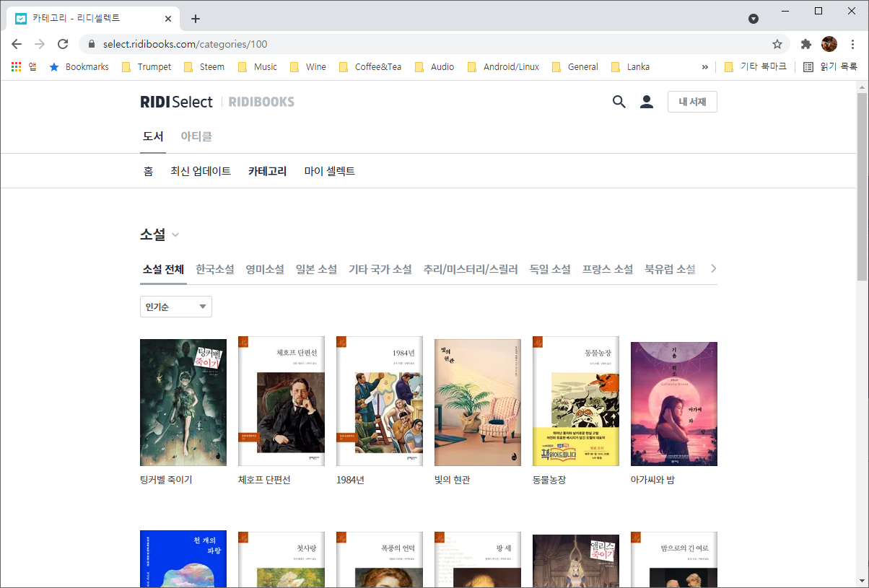Screen dimensions: 869x588
Task: Open the 폭풍의 언덕 book cover
Action: [380, 560]
